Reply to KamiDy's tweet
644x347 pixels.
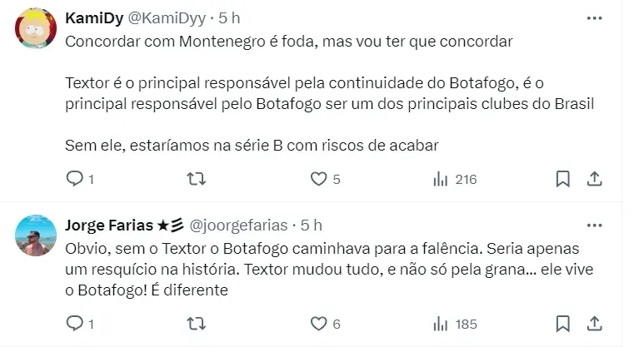[x=74, y=179]
